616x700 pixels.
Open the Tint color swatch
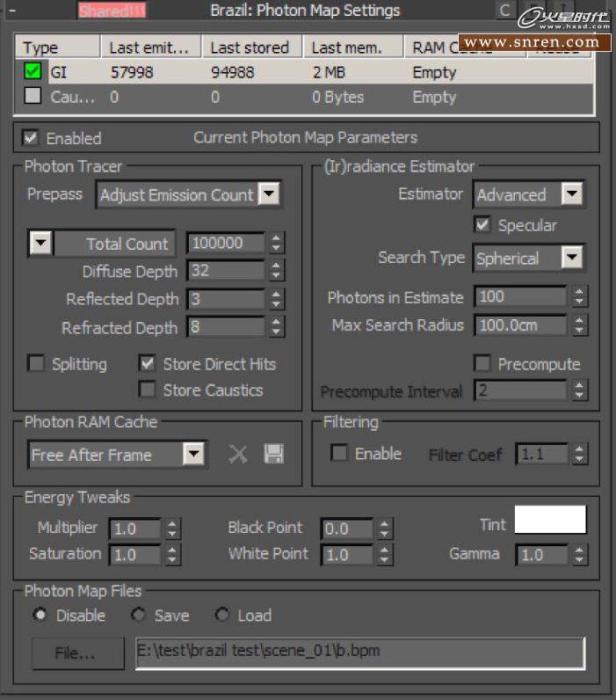click(x=550, y=519)
